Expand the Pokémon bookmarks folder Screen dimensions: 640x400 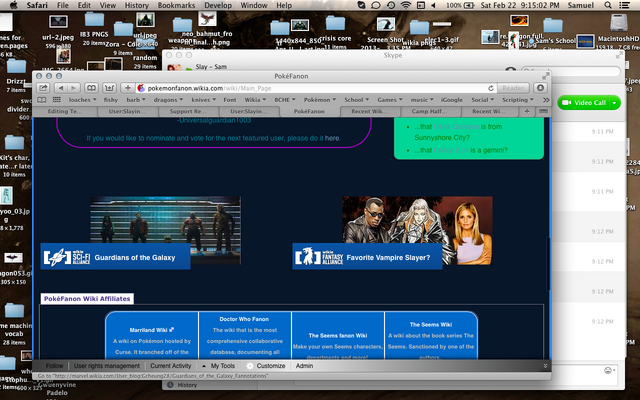[x=320, y=100]
